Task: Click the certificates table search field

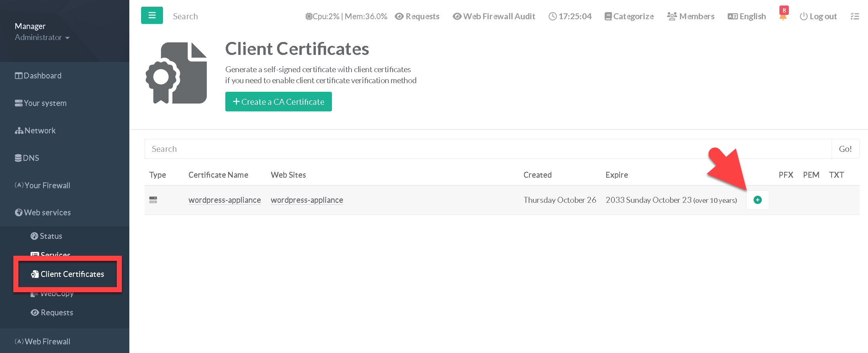Action: pyautogui.click(x=487, y=149)
